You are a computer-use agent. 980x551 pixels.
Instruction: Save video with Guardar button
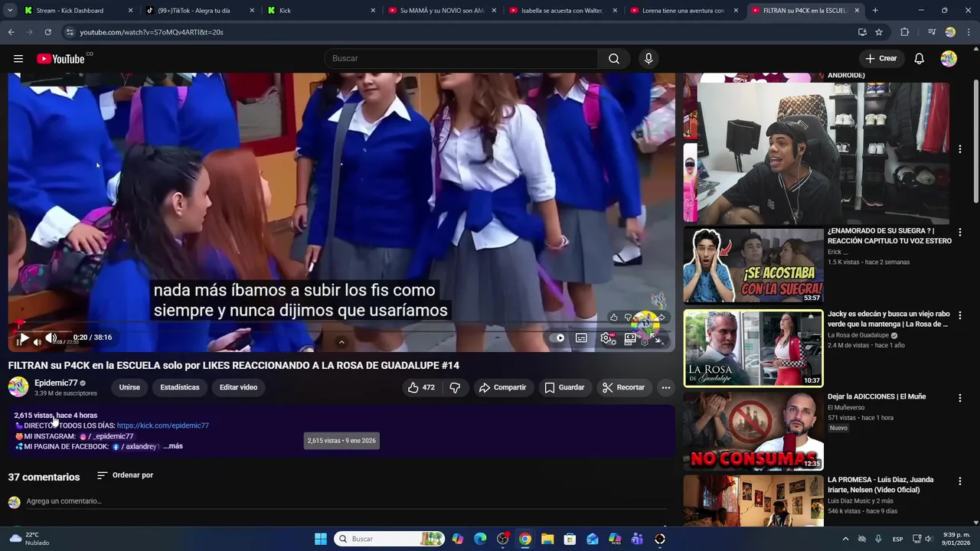[x=564, y=387]
